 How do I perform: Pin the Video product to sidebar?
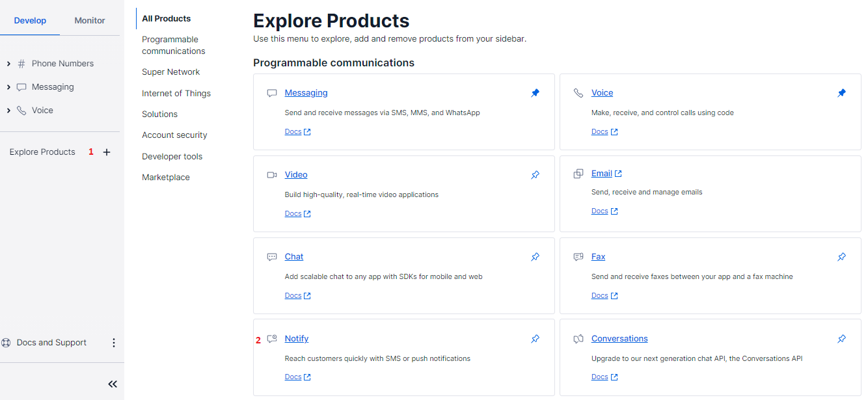click(535, 175)
